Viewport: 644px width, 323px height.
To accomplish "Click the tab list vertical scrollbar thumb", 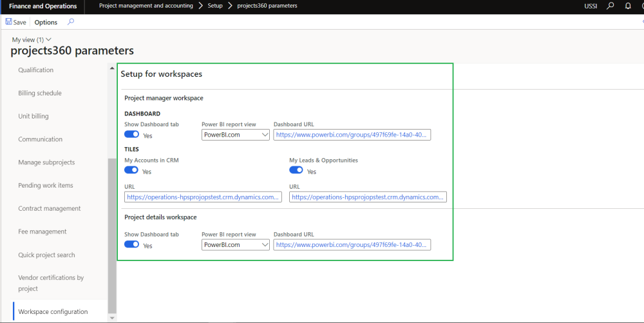I will pyautogui.click(x=112, y=235).
